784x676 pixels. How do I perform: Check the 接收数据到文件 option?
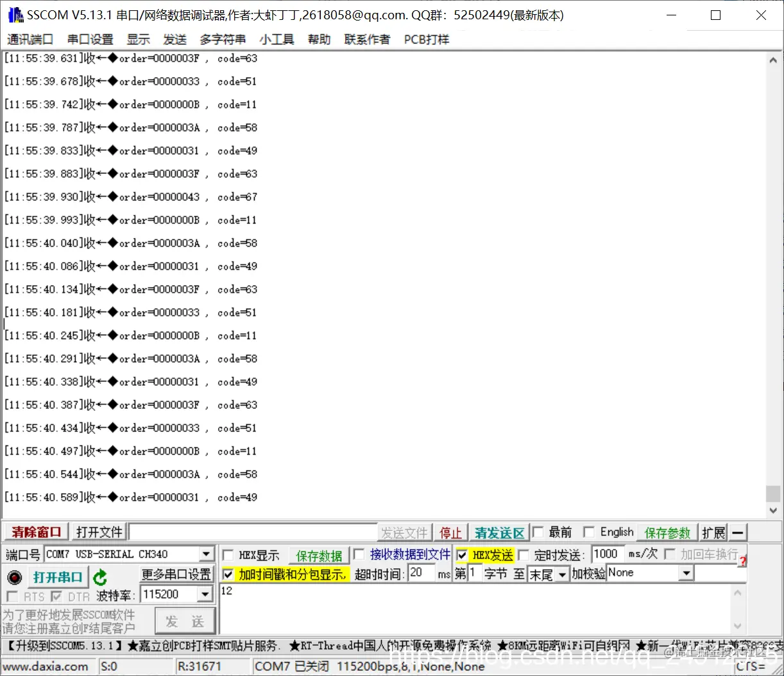click(359, 554)
